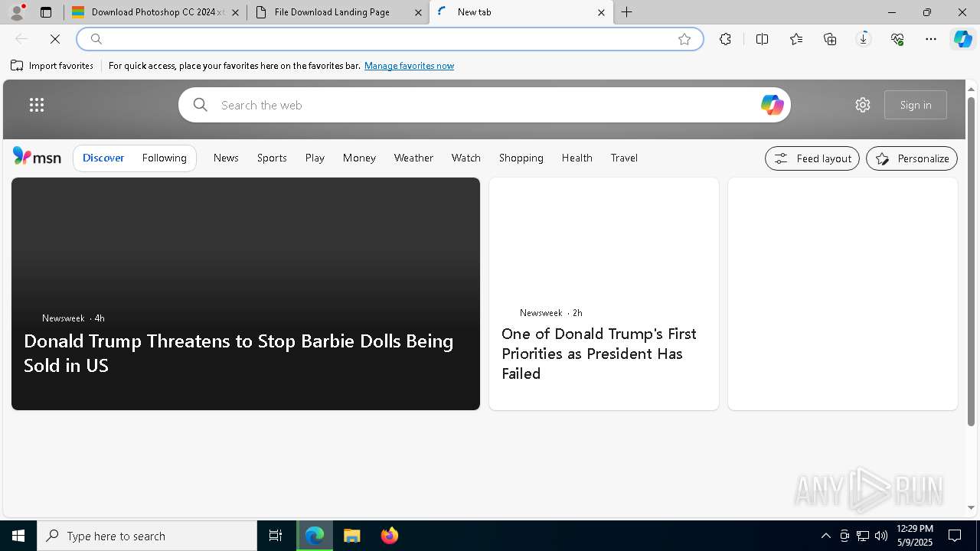Click the taskbar search box
The height and width of the screenshot is (551, 980).
tap(147, 536)
